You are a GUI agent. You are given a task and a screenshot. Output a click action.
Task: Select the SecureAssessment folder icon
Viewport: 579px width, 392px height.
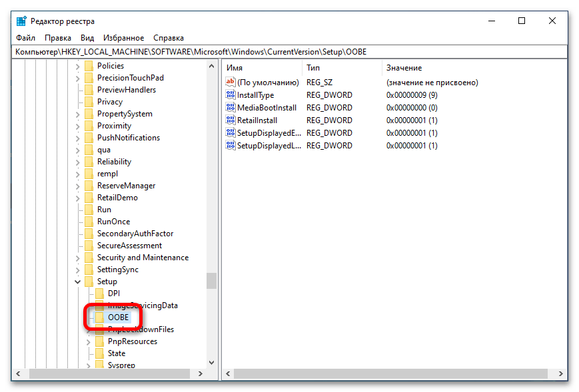tap(89, 246)
